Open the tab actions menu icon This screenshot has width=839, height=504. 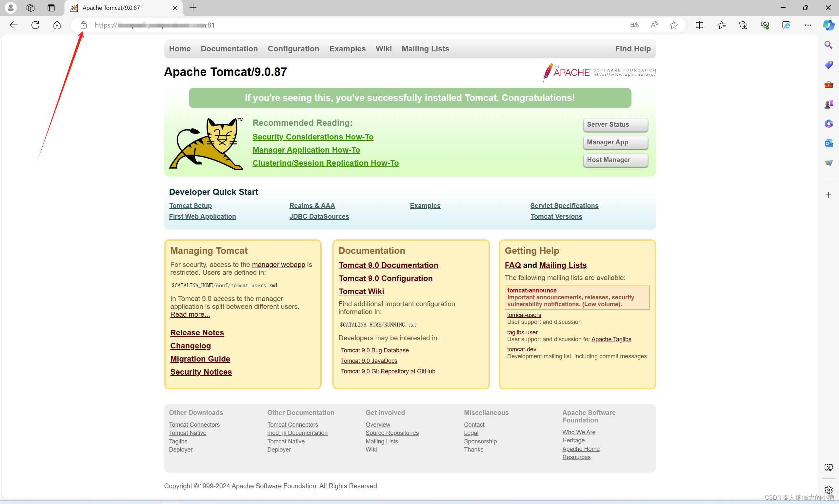point(51,8)
